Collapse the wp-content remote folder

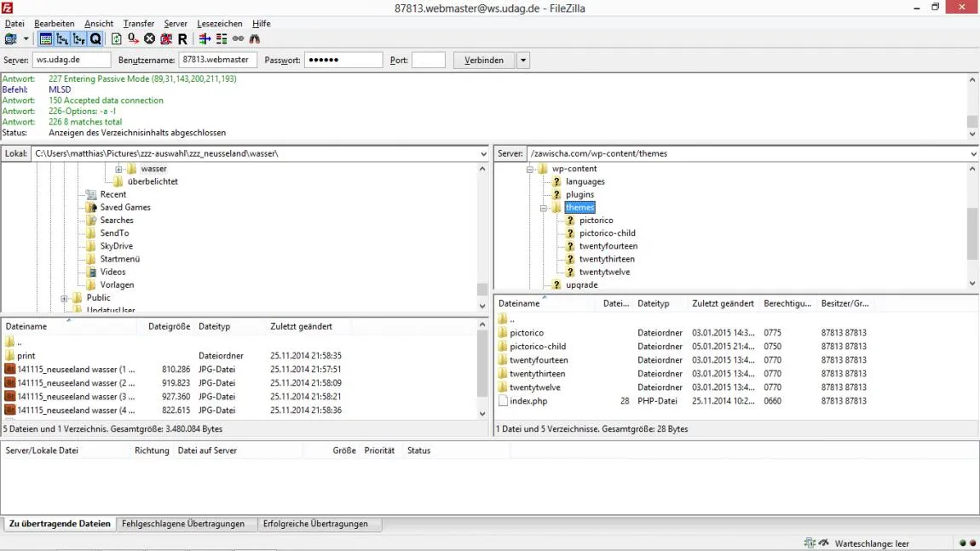point(530,169)
